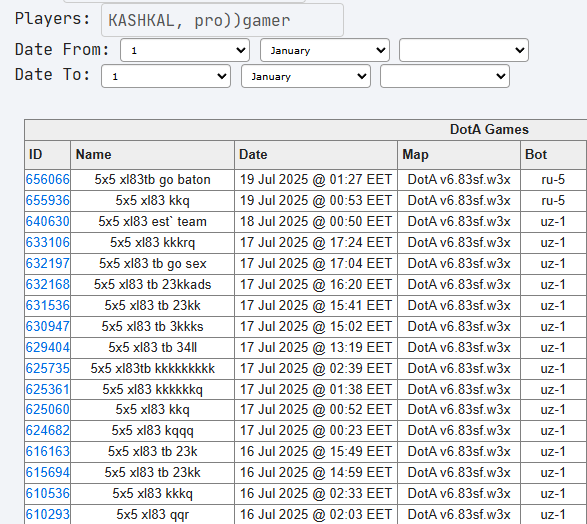587x524 pixels.
Task: Open game ID 655936 link
Action: 48,201
